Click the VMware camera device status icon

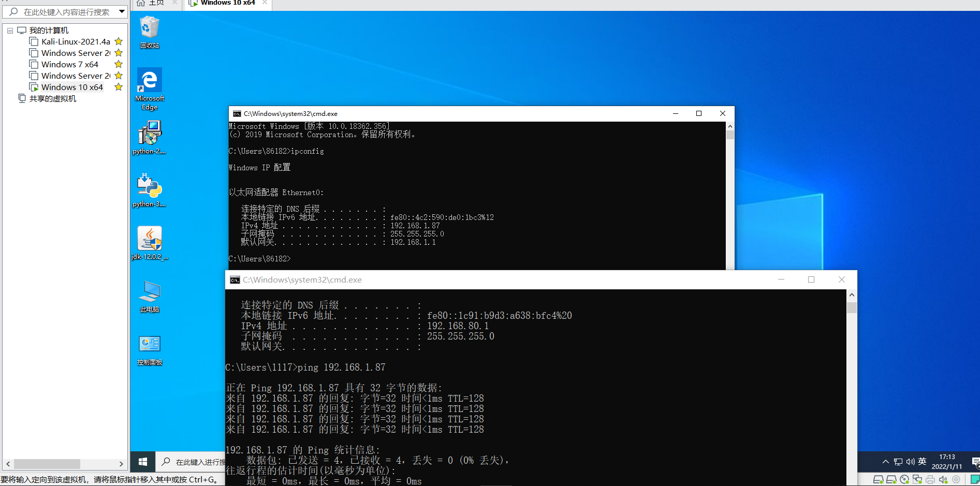click(956, 480)
